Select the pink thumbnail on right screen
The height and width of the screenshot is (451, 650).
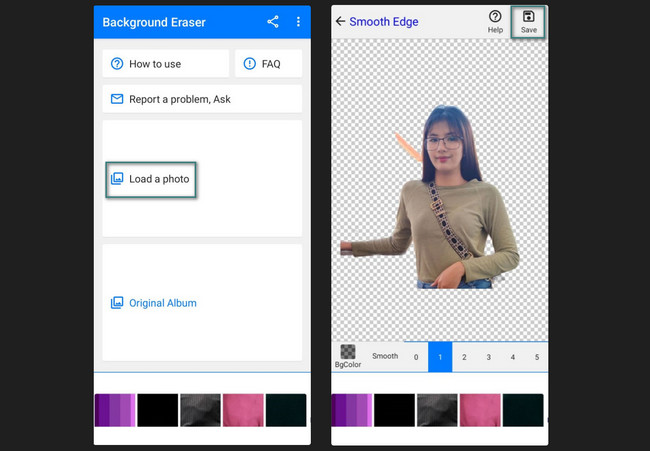480,410
